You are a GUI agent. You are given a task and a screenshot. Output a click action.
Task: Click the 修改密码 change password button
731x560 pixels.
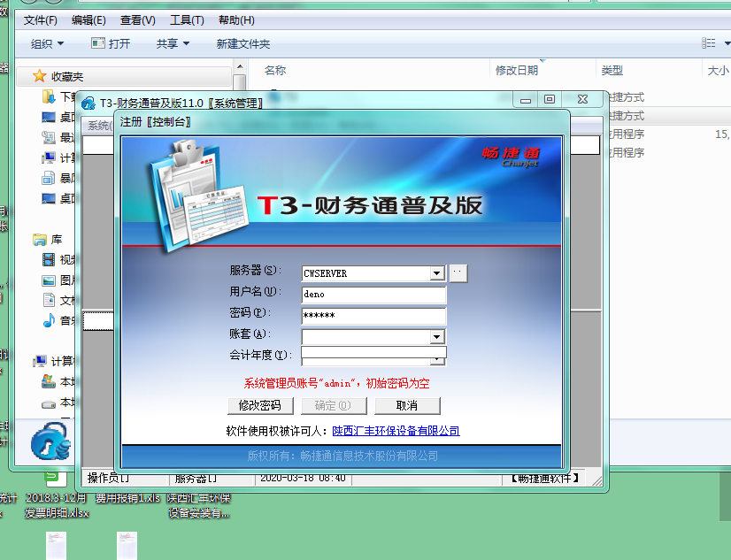[x=260, y=405]
